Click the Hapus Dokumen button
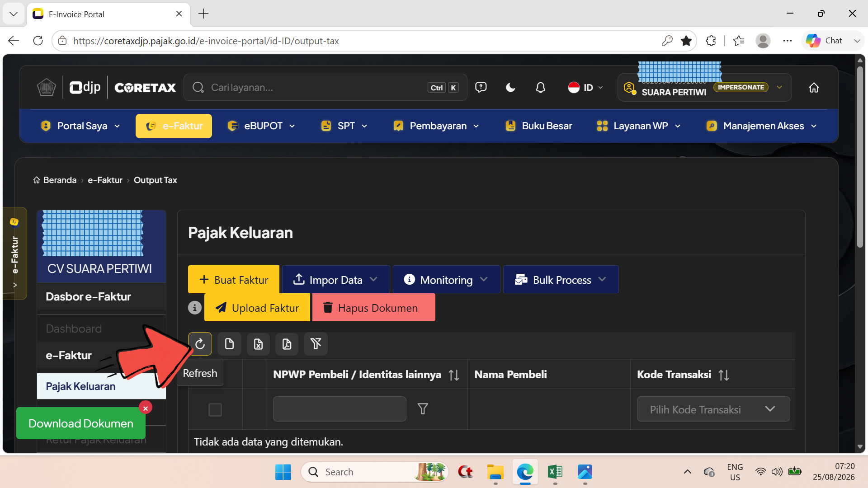 click(x=374, y=307)
